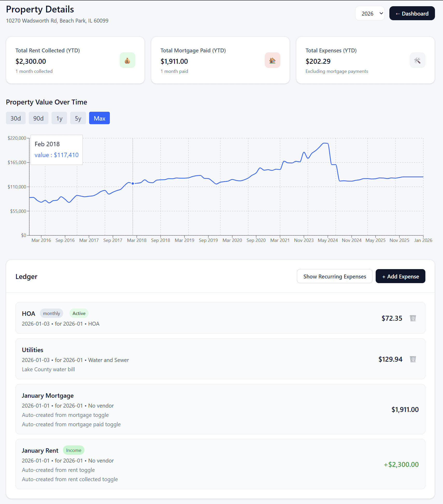Viewport: 443px width, 504px height.
Task: Select the Max time range
Action: pos(99,118)
